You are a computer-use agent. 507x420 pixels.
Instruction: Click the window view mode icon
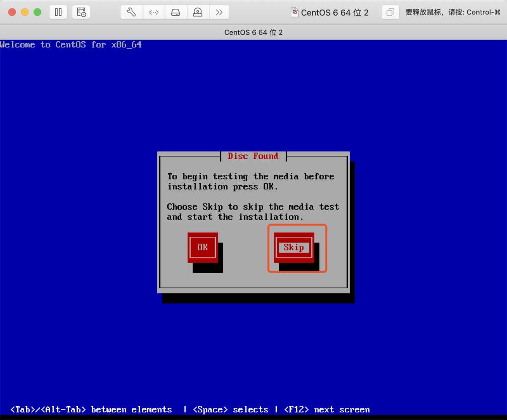390,12
